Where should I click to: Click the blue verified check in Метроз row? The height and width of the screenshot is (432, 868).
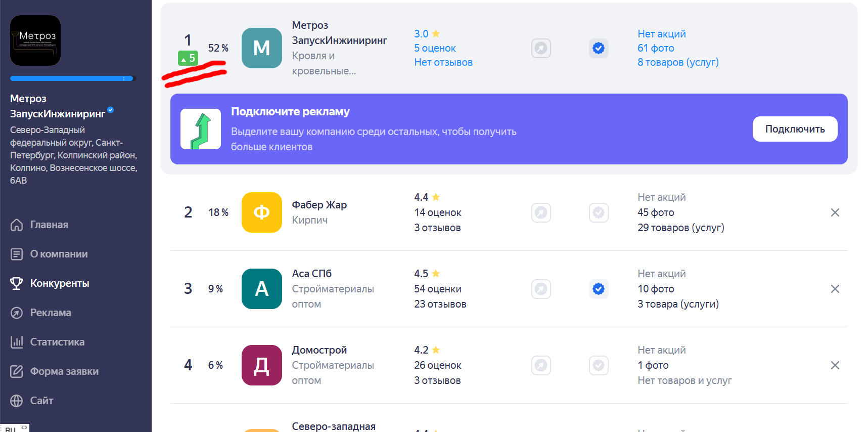click(x=599, y=48)
